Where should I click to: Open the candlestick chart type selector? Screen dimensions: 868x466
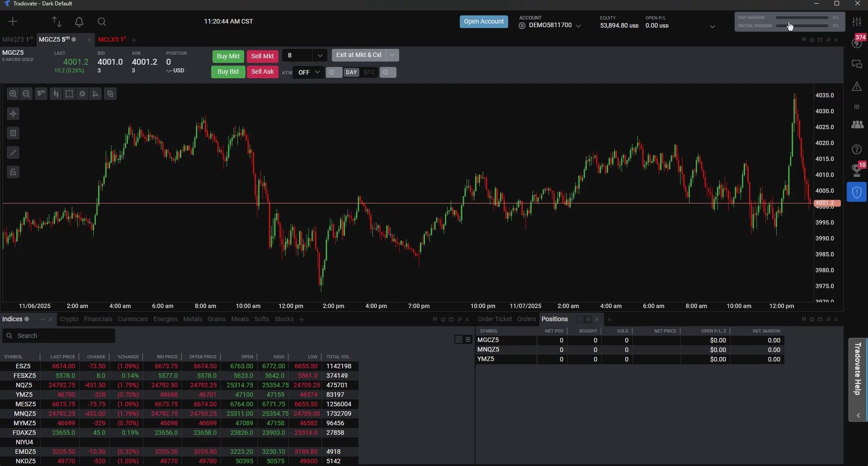pyautogui.click(x=56, y=94)
